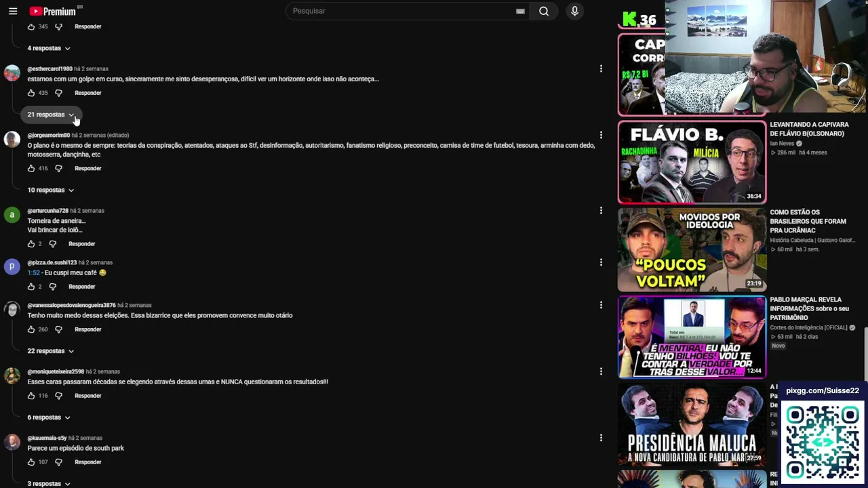
Task: Open options menu for @moniqueteixeira2598's comment
Action: point(601,371)
